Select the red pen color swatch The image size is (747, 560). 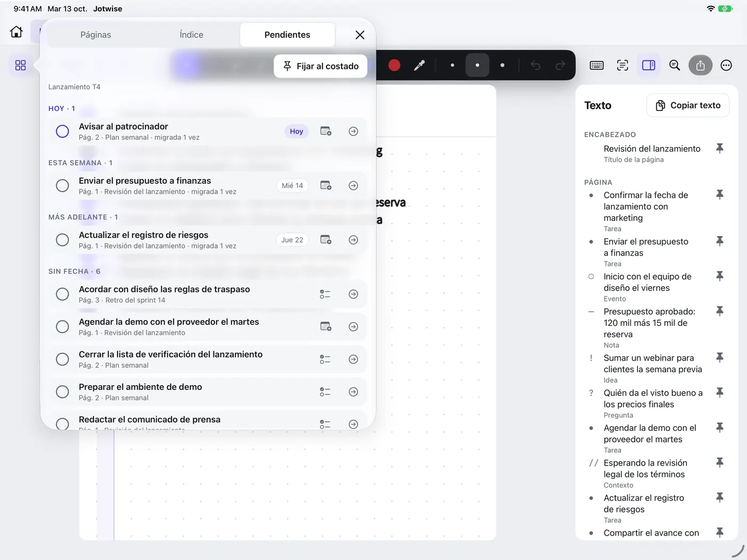click(394, 65)
